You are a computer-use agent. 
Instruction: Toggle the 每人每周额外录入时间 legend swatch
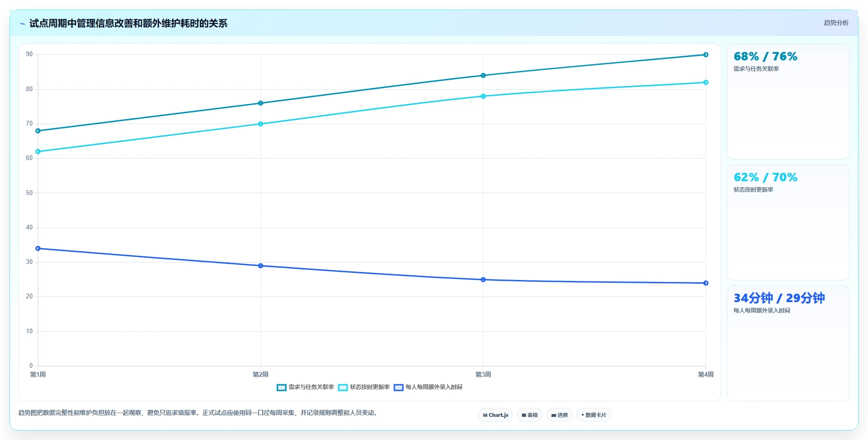pos(399,388)
